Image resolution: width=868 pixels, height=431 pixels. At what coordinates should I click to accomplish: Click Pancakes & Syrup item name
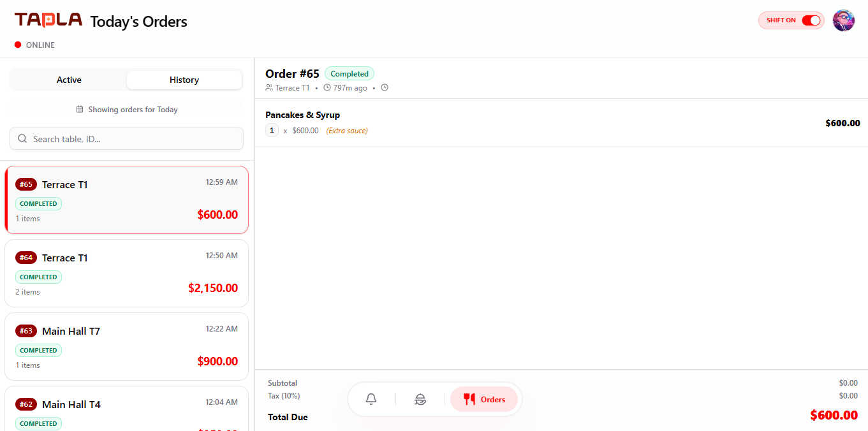302,115
